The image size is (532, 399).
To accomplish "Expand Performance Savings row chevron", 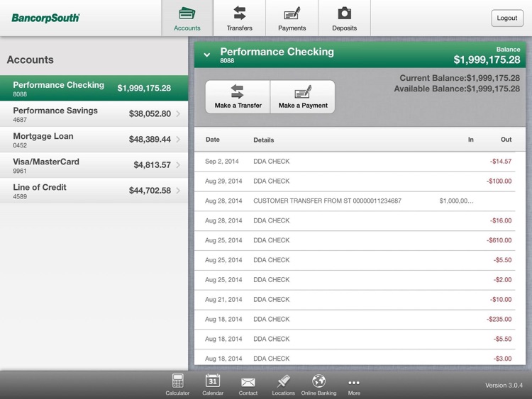I will coord(179,114).
